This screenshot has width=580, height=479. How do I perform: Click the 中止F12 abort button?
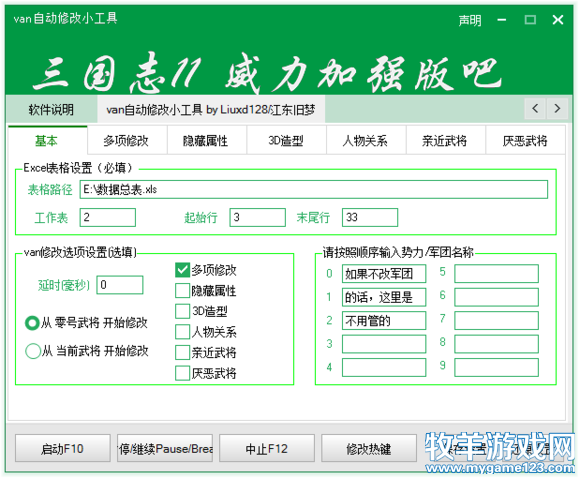pyautogui.click(x=267, y=448)
